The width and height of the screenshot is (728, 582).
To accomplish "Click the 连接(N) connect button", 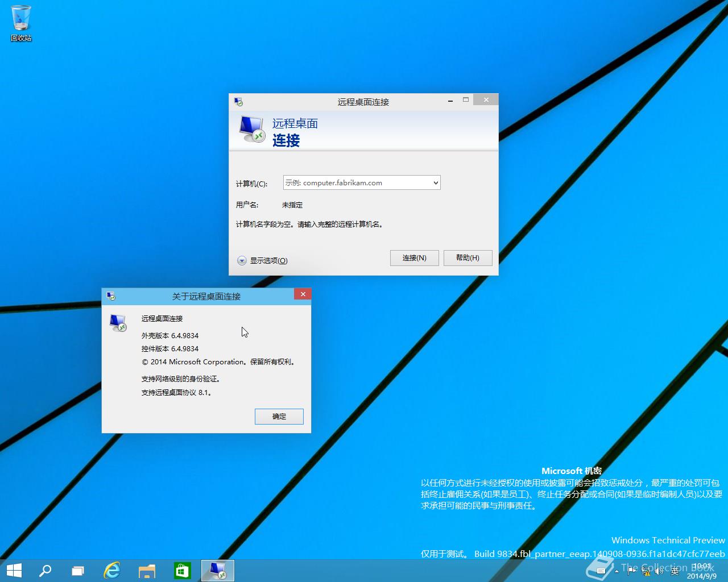I will pyautogui.click(x=415, y=258).
